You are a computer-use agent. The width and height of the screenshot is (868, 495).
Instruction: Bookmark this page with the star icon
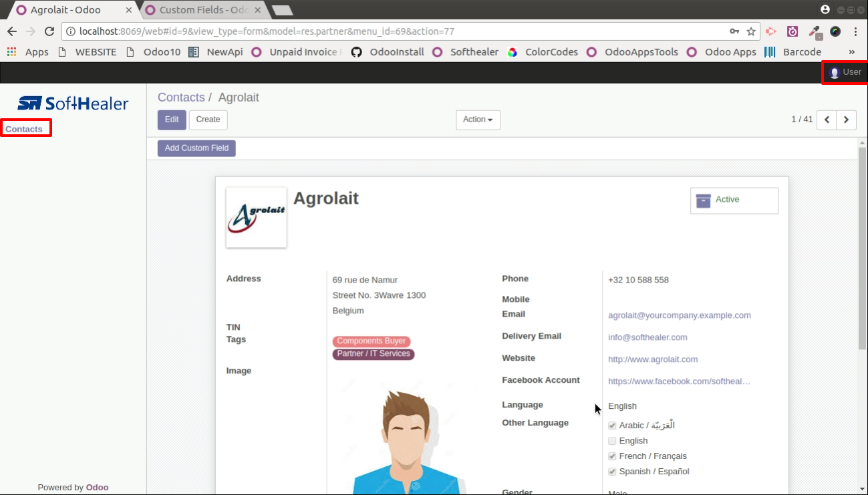(x=751, y=31)
